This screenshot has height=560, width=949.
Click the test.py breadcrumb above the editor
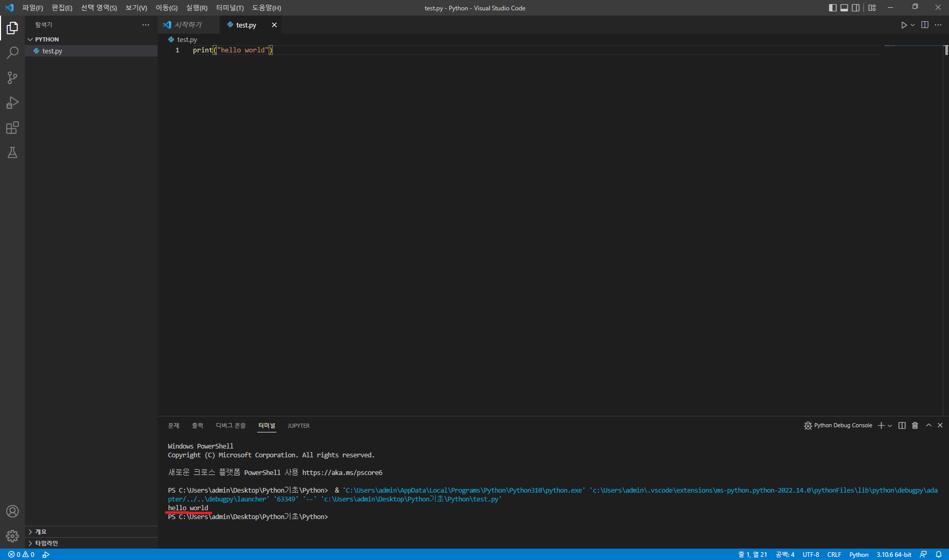click(183, 39)
